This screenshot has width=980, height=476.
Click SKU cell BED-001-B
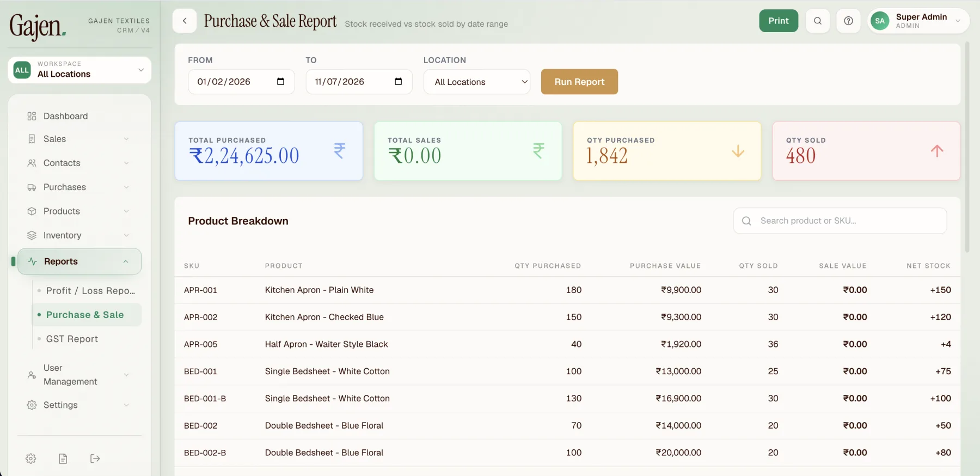coord(205,399)
